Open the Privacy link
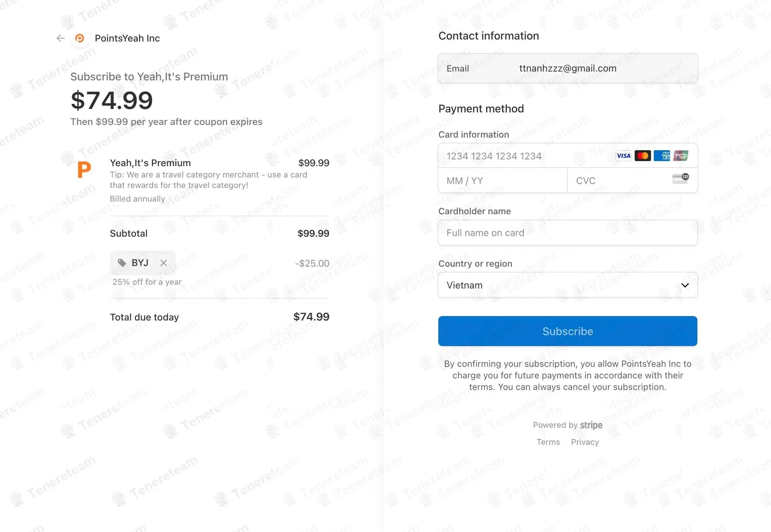This screenshot has height=532, width=771. 585,442
